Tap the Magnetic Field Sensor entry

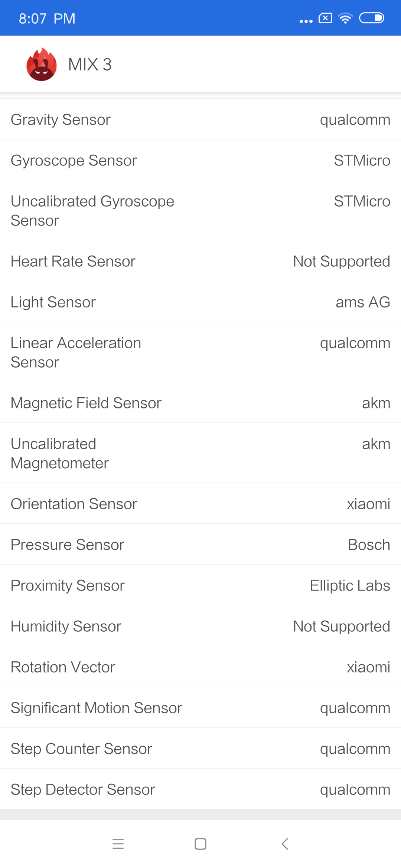point(200,403)
